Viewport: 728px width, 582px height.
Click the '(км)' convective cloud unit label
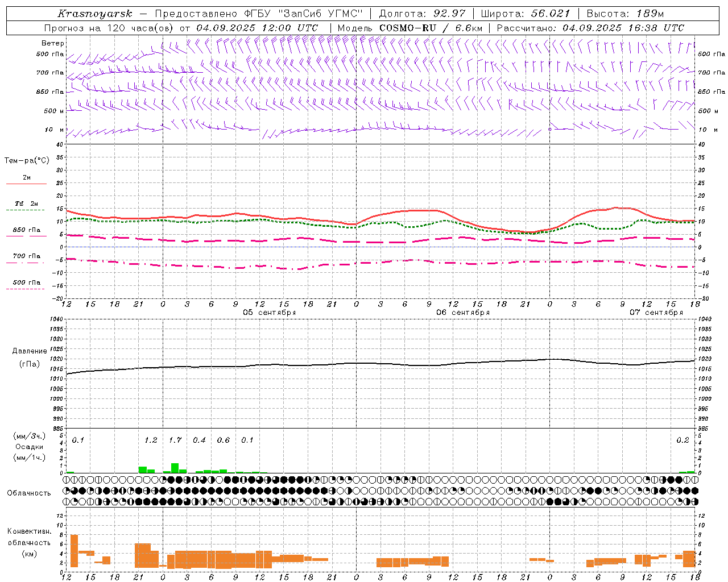click(29, 554)
